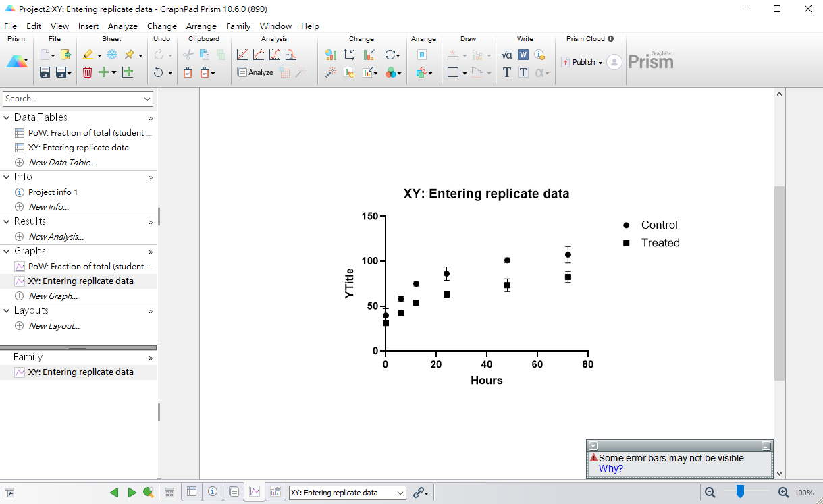
Task: Click the Insert info constant icon
Action: 539,55
